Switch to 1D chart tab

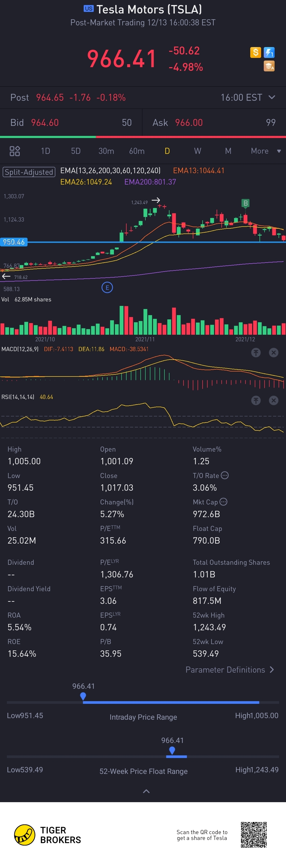coord(45,151)
